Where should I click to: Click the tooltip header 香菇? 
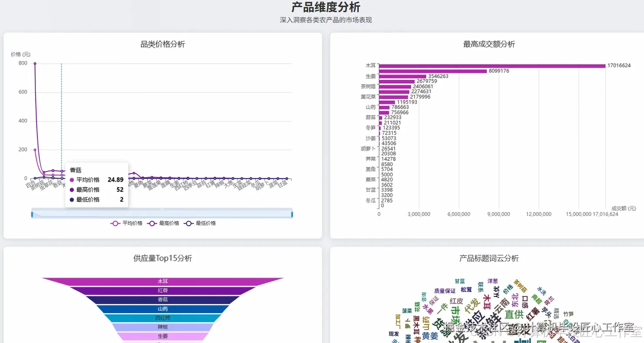click(x=76, y=170)
